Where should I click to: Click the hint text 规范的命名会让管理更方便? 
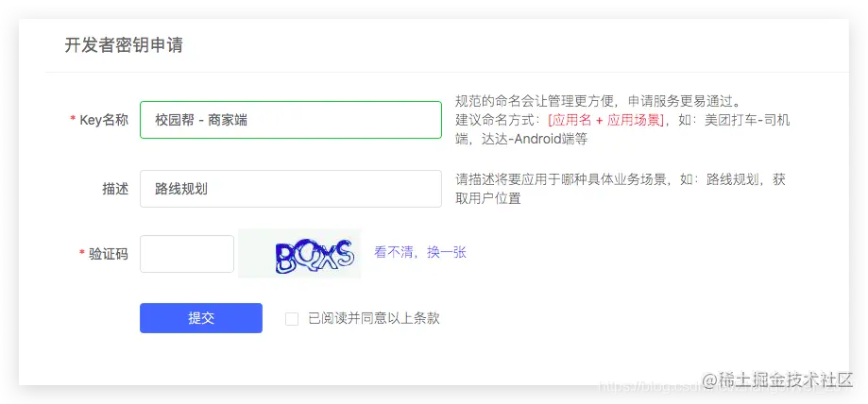(x=535, y=102)
